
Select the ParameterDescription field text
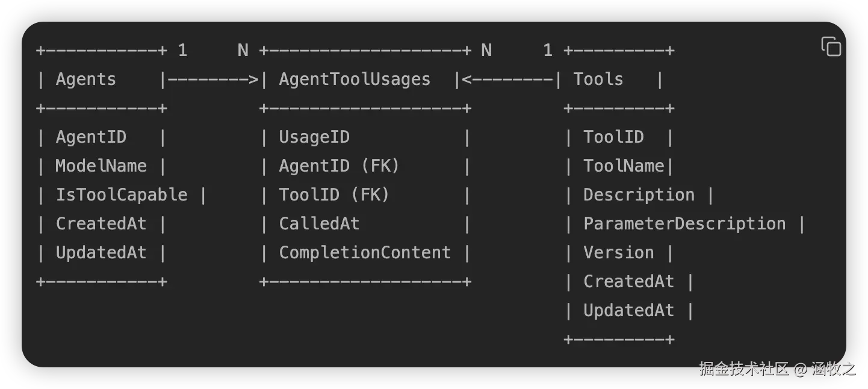tap(684, 224)
